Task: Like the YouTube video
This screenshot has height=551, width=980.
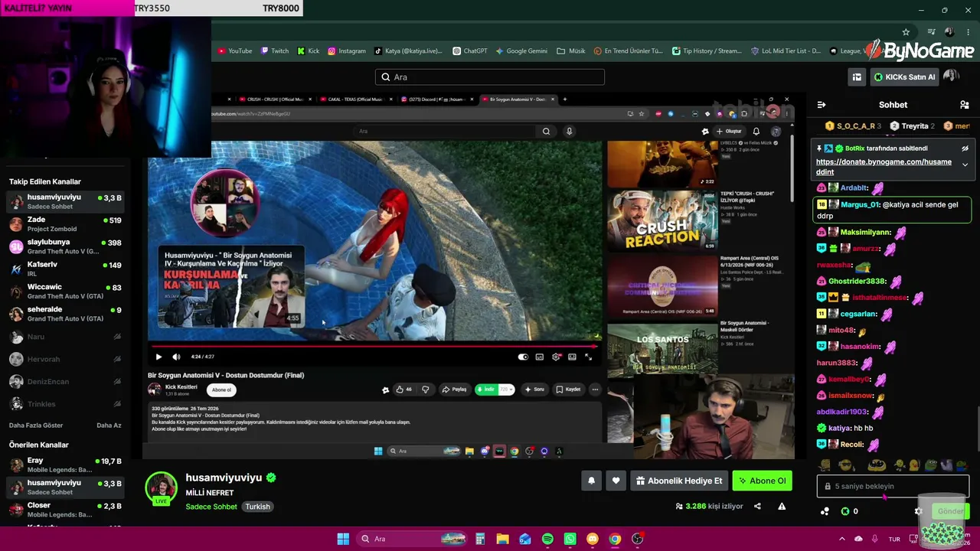Action: [x=403, y=390]
